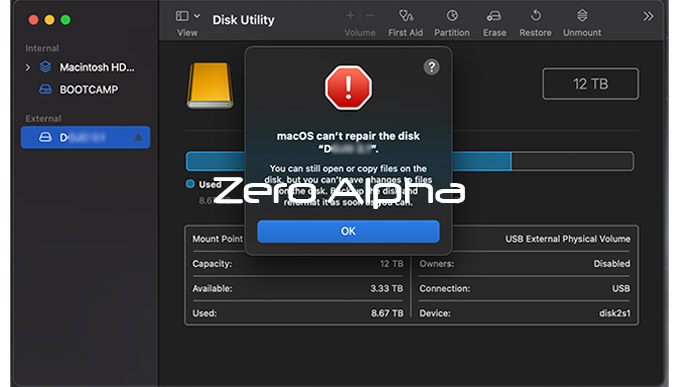The width and height of the screenshot is (678, 387).
Task: Click the 'Mount Point' label
Action: pyautogui.click(x=217, y=239)
